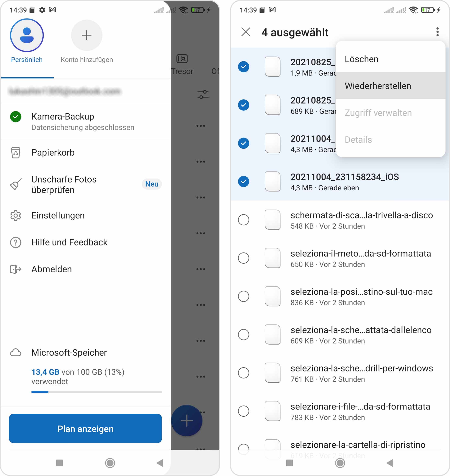Viewport: 450px width, 476px height.
Task: Tap the file name selezionare-la-cartella-di-ripristino
Action: coord(358,445)
